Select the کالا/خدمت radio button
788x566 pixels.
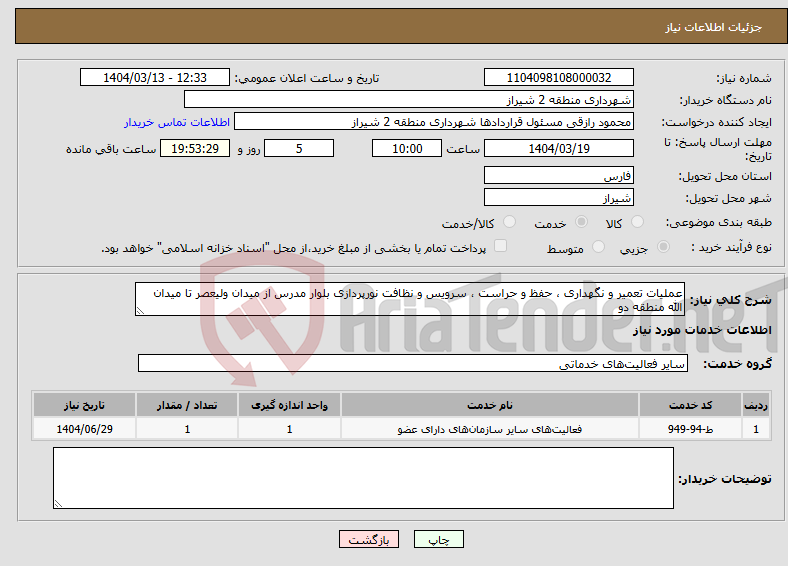(509, 222)
